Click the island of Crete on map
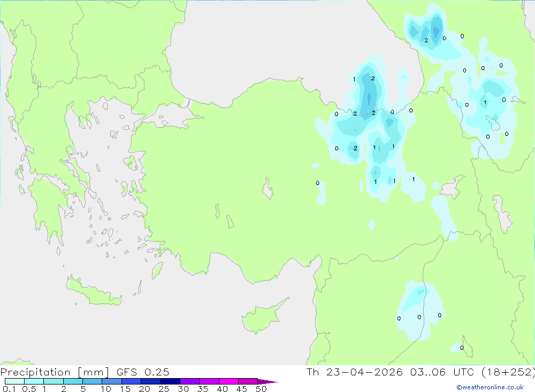The width and height of the screenshot is (535, 392). [94, 291]
